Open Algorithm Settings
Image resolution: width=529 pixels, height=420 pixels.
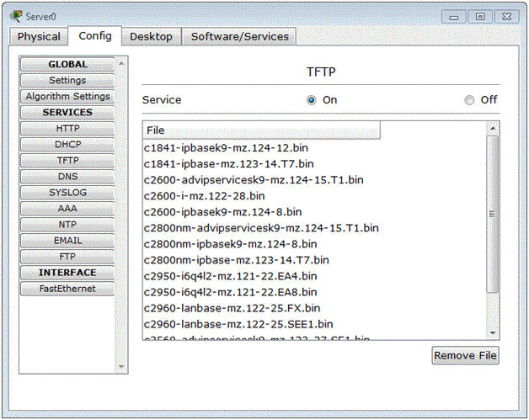point(67,96)
